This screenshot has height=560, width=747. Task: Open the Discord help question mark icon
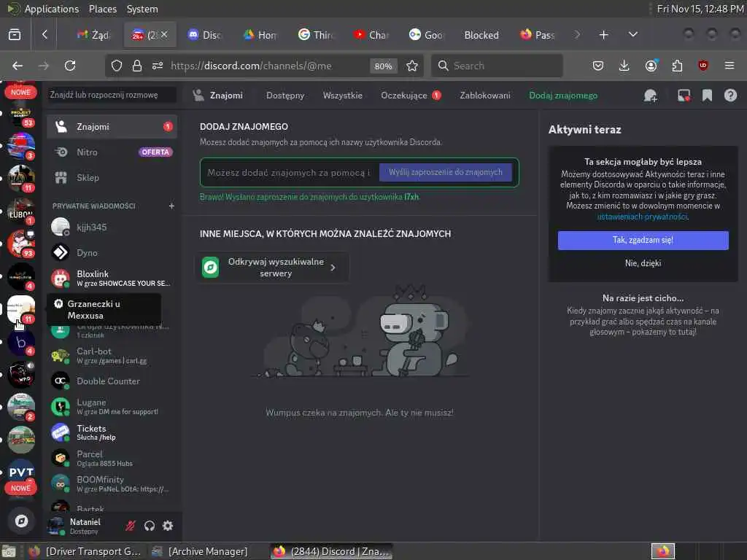pyautogui.click(x=730, y=96)
